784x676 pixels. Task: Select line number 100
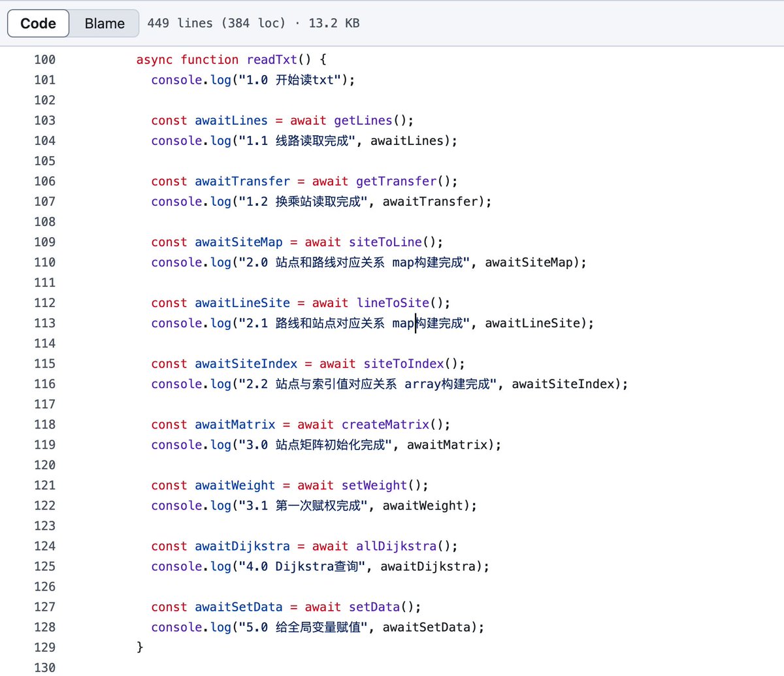pyautogui.click(x=45, y=59)
